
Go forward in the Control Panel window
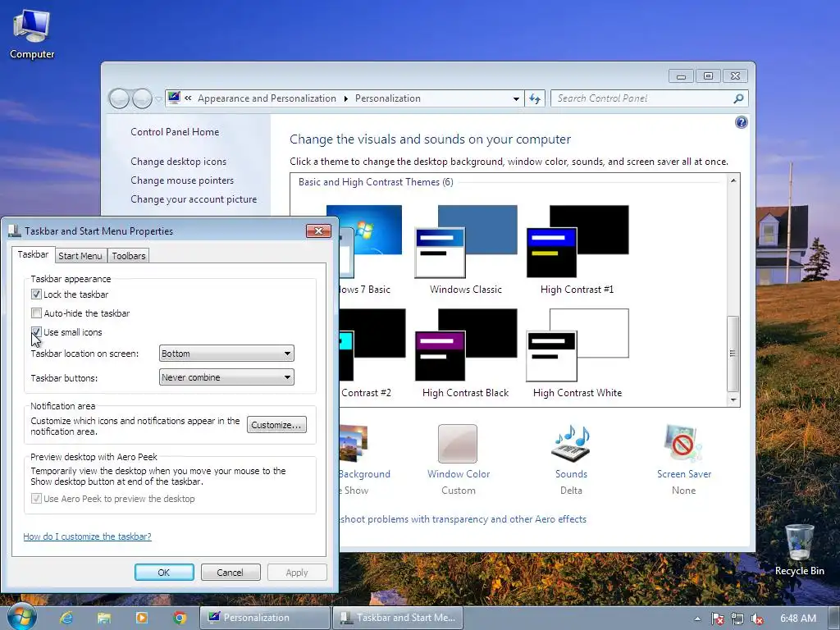pos(142,98)
